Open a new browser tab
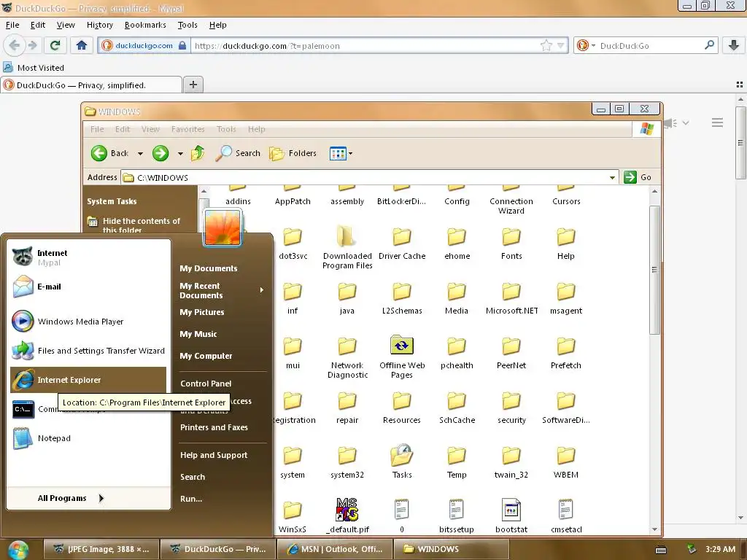The height and width of the screenshot is (560, 747). point(193,85)
